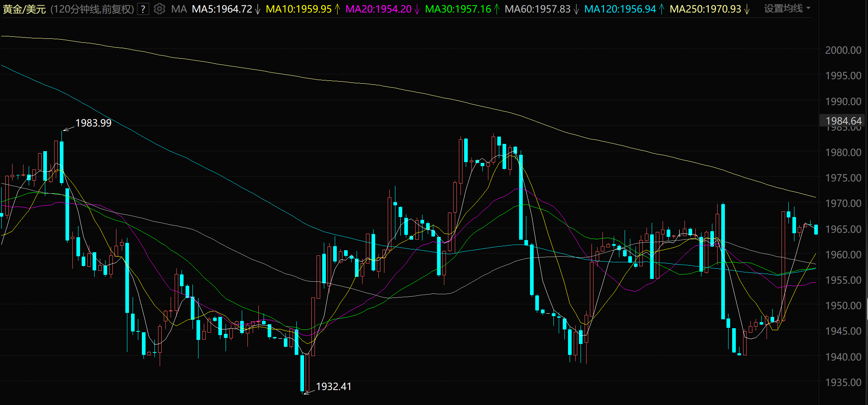
Task: Select the MA60:1957.83 average value
Action: [x=538, y=9]
